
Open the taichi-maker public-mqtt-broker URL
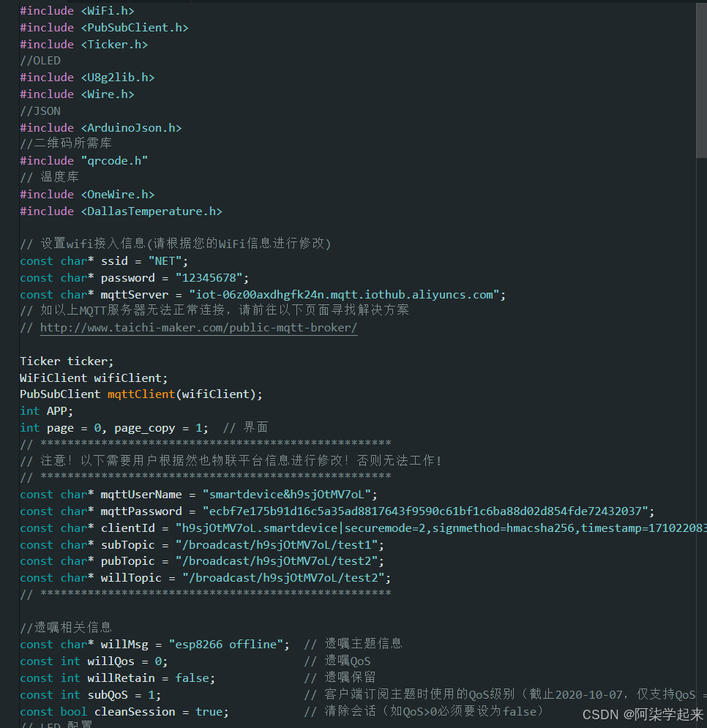198,328
